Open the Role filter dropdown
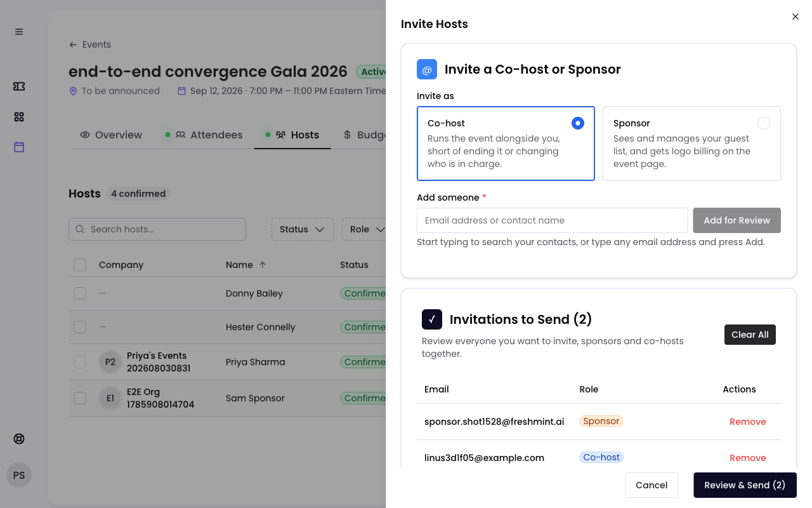812x508 pixels. click(364, 229)
